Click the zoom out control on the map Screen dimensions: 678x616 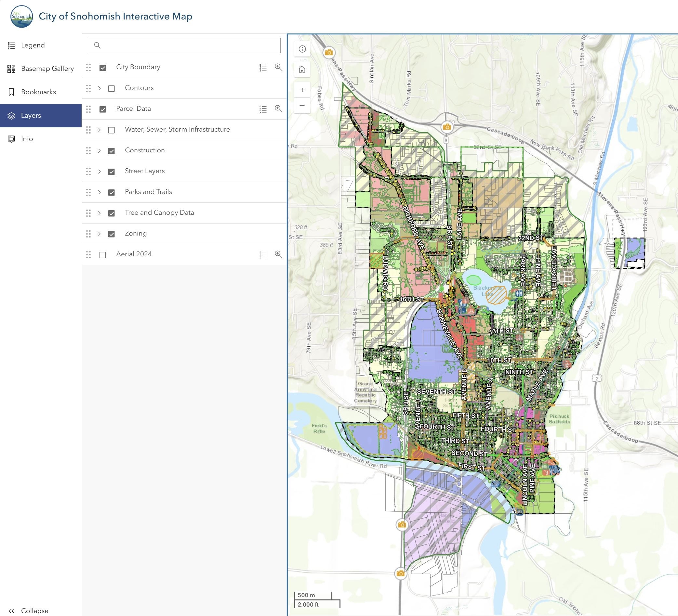coord(302,106)
